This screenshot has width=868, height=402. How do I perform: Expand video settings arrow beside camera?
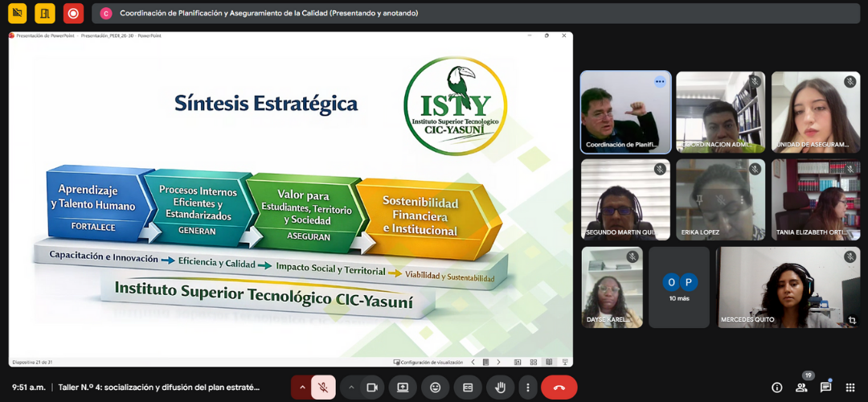351,388
